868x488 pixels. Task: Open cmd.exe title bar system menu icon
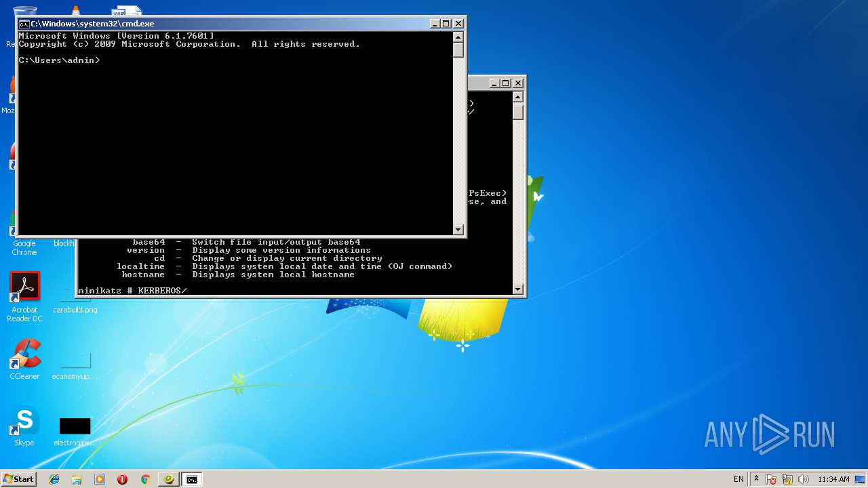[x=24, y=24]
